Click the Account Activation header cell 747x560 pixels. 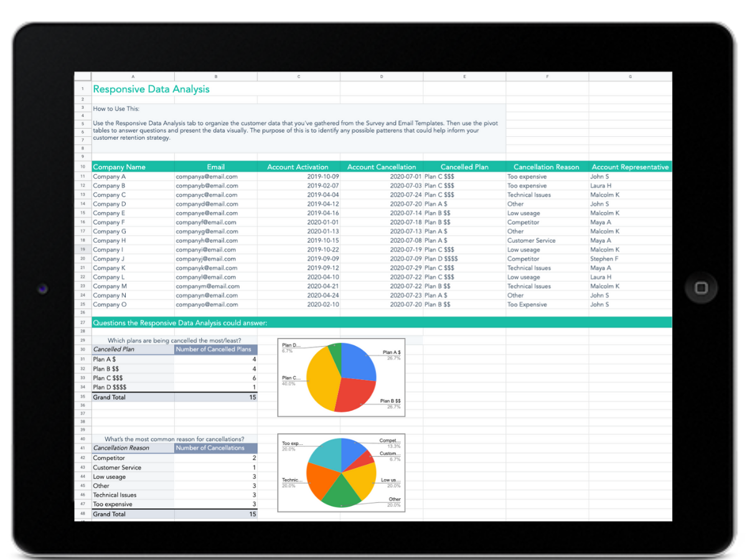tap(298, 167)
